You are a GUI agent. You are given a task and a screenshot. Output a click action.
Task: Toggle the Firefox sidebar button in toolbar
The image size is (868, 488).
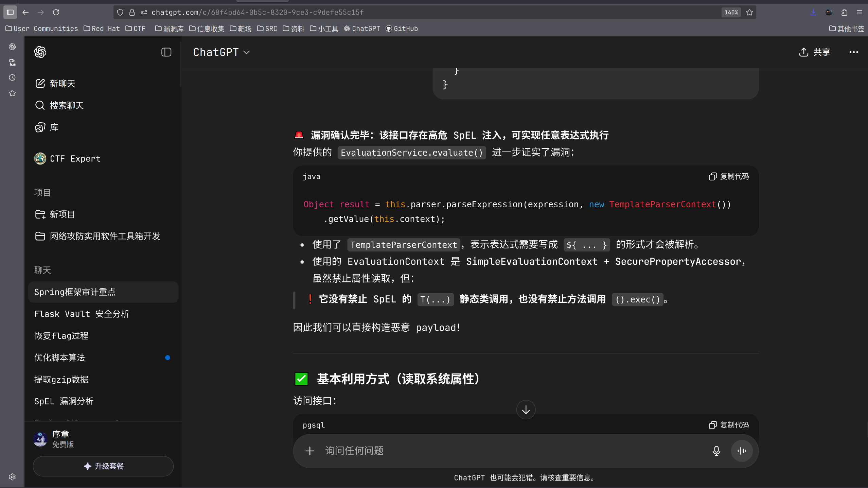[x=10, y=12]
